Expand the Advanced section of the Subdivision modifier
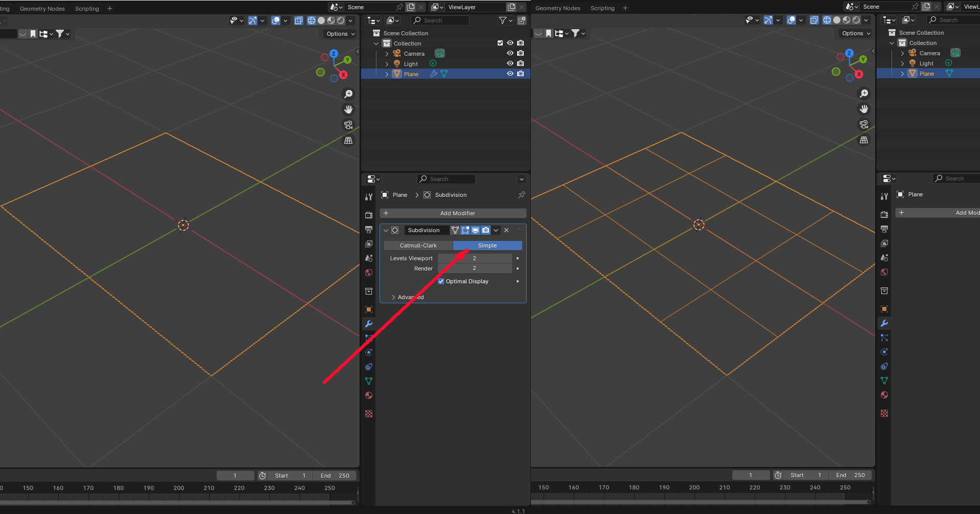The height and width of the screenshot is (514, 980). pyautogui.click(x=393, y=297)
